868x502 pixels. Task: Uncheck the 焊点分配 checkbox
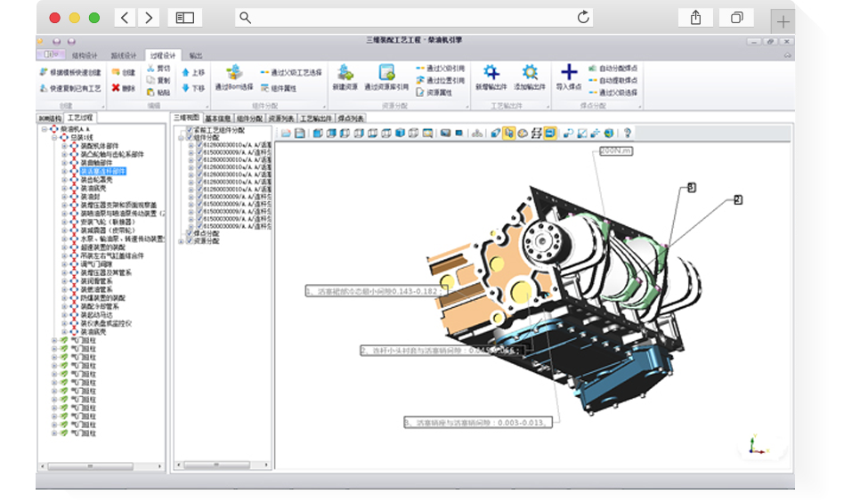190,233
